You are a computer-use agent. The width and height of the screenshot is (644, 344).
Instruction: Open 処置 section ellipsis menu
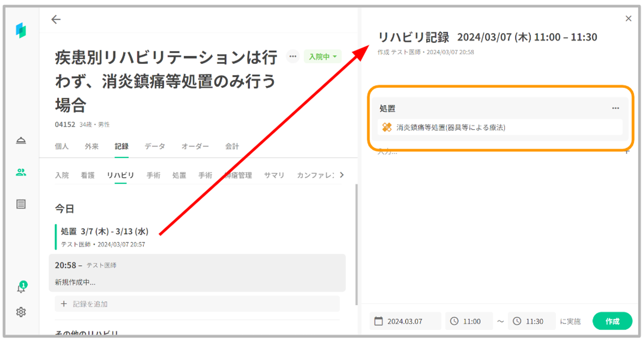pos(615,108)
